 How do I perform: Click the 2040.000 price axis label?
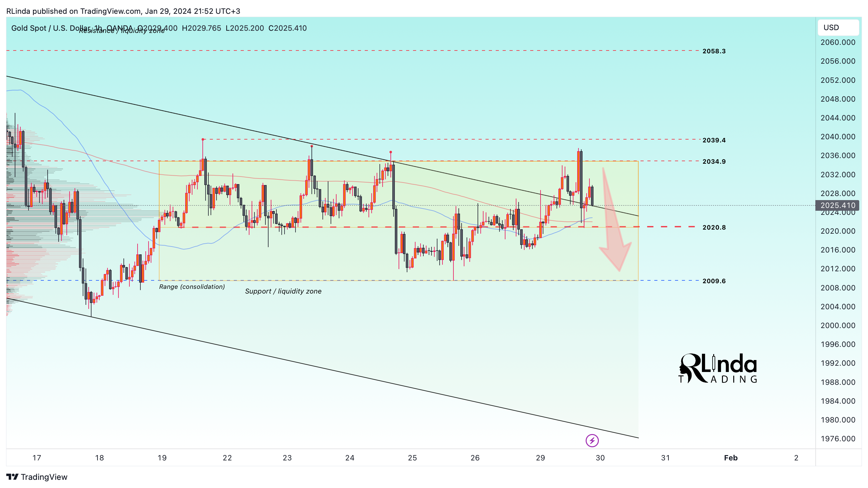point(838,137)
